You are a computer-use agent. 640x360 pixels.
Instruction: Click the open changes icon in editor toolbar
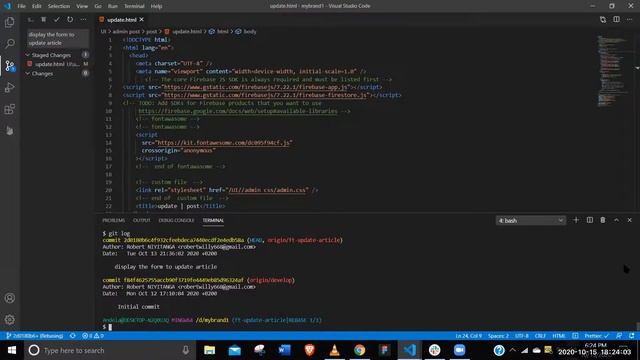603,20
